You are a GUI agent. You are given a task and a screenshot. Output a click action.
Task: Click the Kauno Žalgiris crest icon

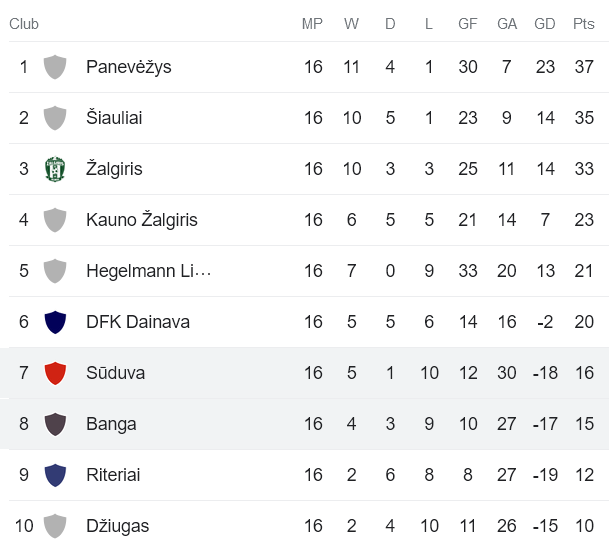click(x=55, y=220)
